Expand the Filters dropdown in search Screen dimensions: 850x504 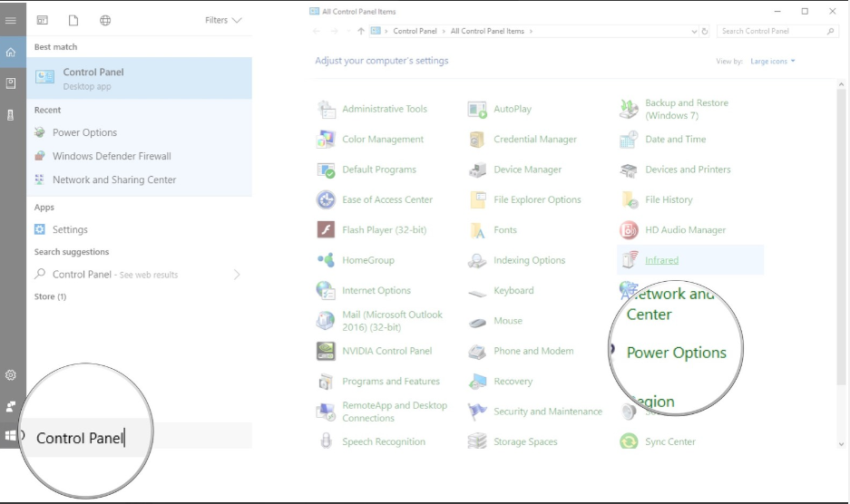(x=223, y=20)
